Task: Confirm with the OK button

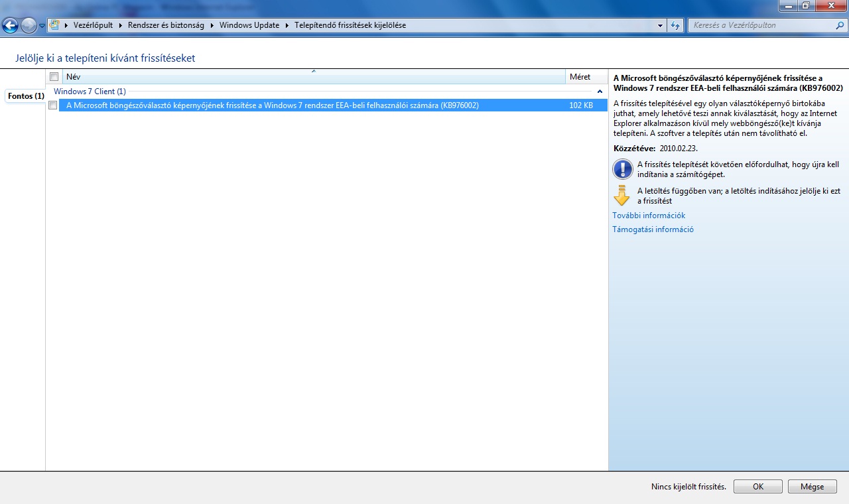Action: click(758, 487)
